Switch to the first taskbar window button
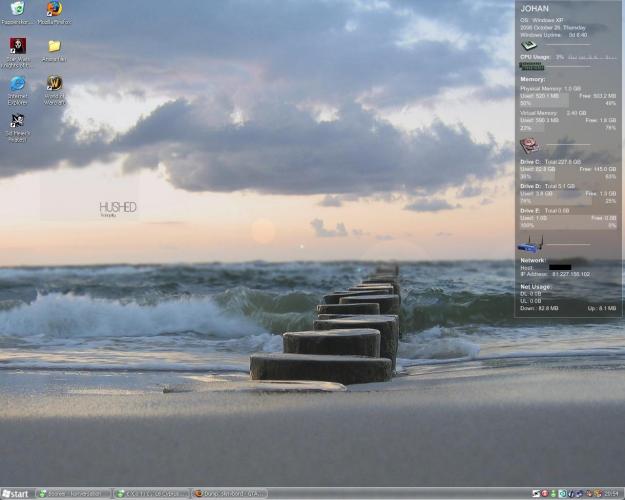Image resolution: width=625 pixels, height=500 pixels. pos(72,493)
